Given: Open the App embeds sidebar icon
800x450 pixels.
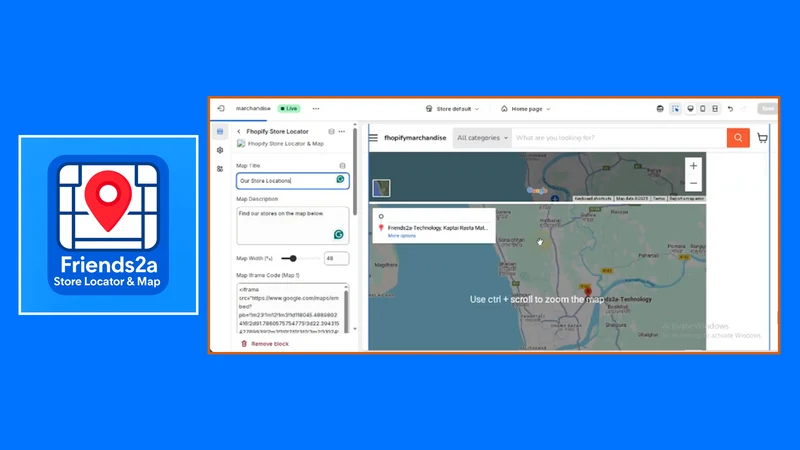Looking at the screenshot, I should point(220,169).
